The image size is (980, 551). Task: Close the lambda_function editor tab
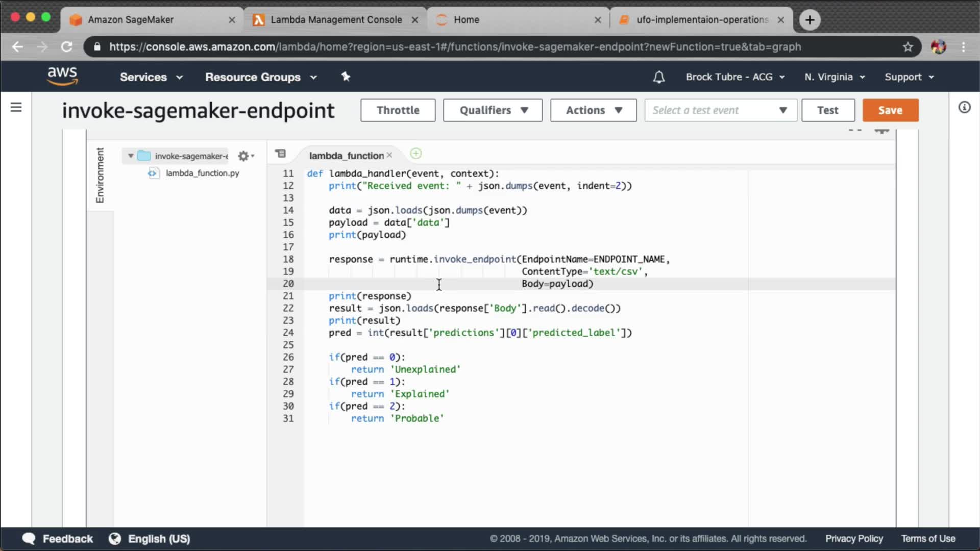click(389, 155)
